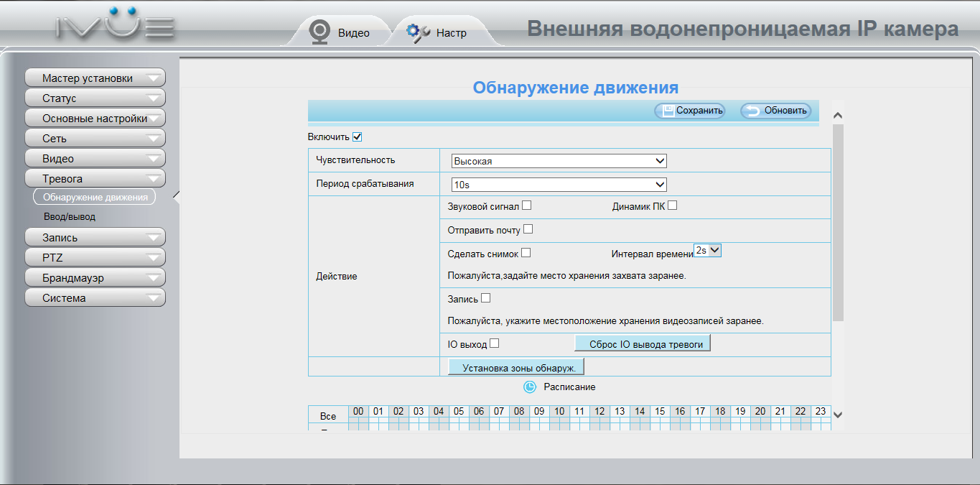The width and height of the screenshot is (980, 485).
Task: Click the clock icon beside Расписание
Action: pyautogui.click(x=530, y=387)
